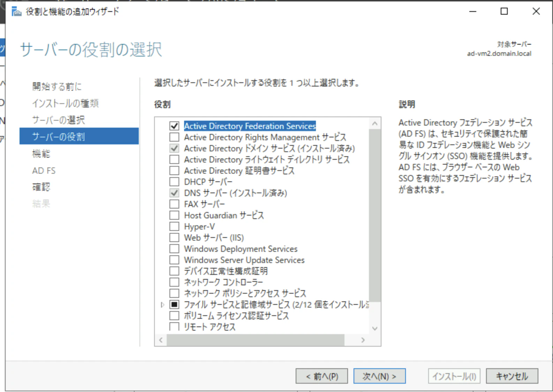
Task: Tick the デバイス正常性構成証明 checkbox
Action: pos(174,271)
